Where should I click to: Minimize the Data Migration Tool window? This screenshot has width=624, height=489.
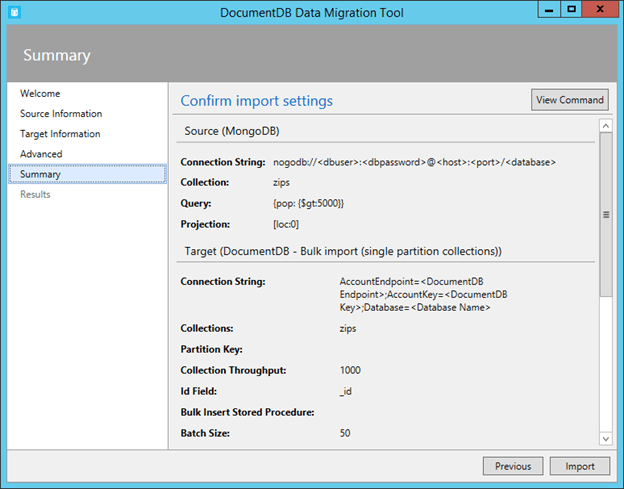point(546,9)
